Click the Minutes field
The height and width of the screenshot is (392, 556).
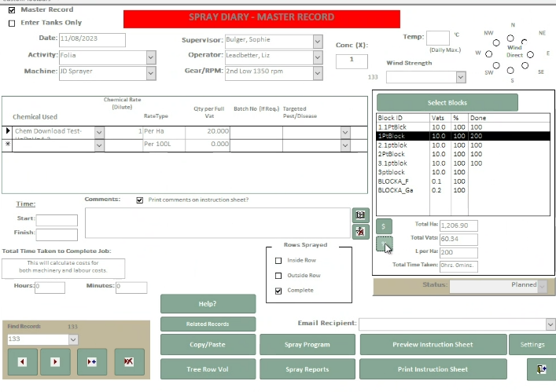pyautogui.click(x=131, y=288)
